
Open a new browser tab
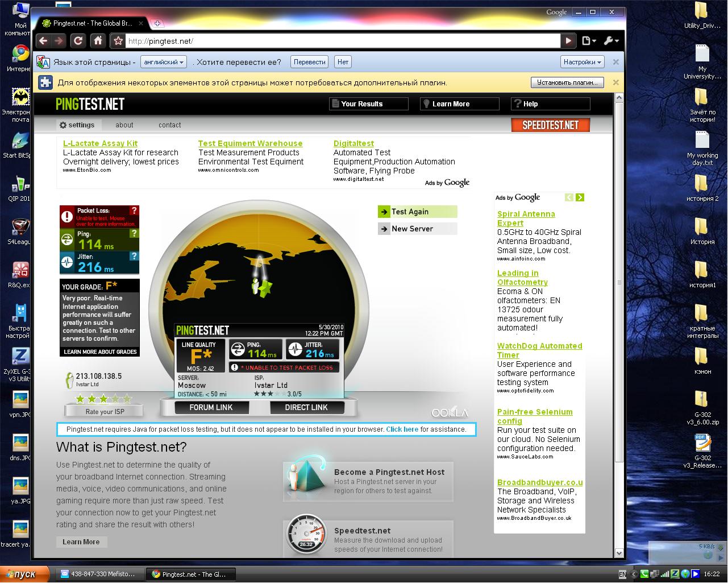[x=157, y=23]
